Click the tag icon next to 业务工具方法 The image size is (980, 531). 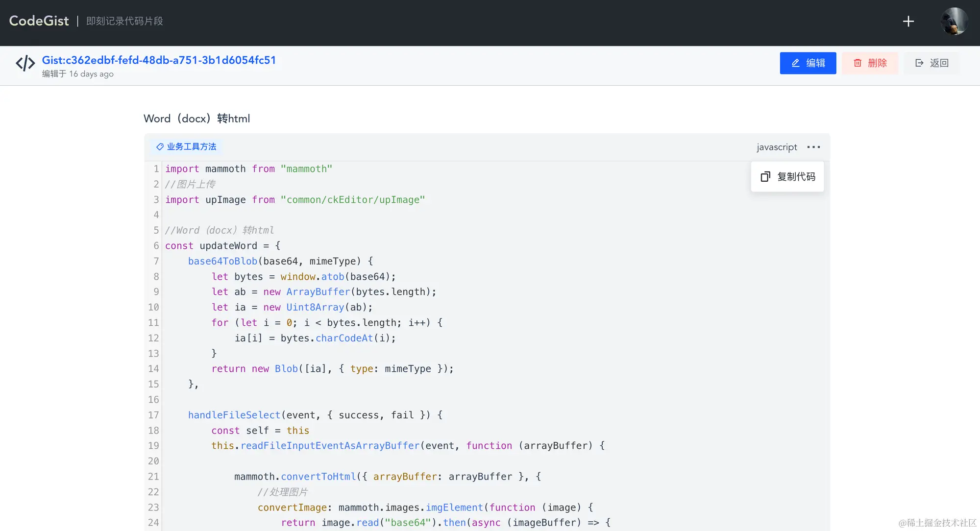[x=160, y=146]
